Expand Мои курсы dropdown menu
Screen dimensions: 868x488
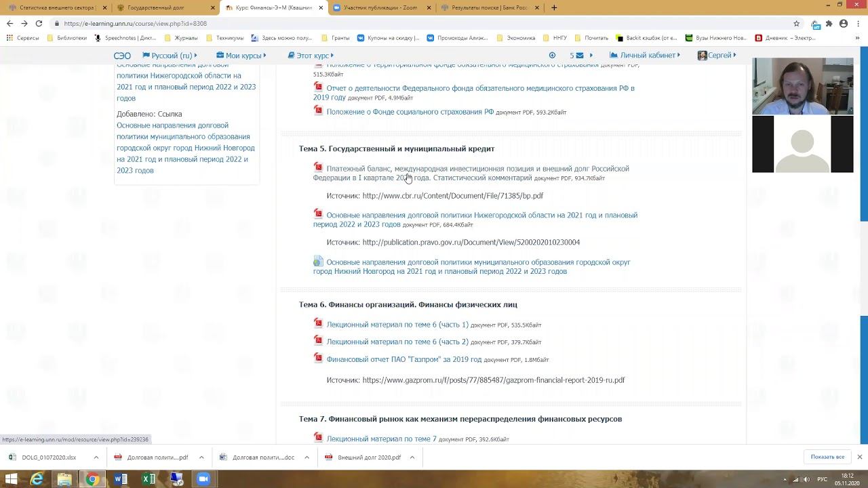coord(241,56)
